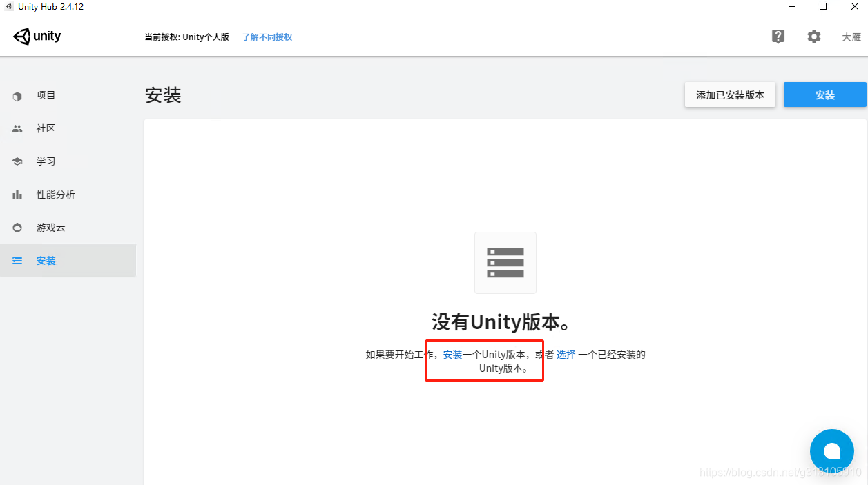Screen dimensions: 868x485
Task: Click the Unity logo in the header
Action: 37,37
